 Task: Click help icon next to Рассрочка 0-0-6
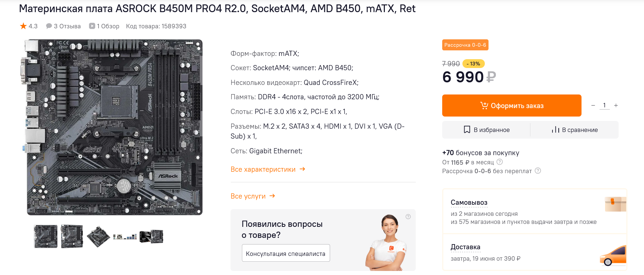pyautogui.click(x=538, y=171)
